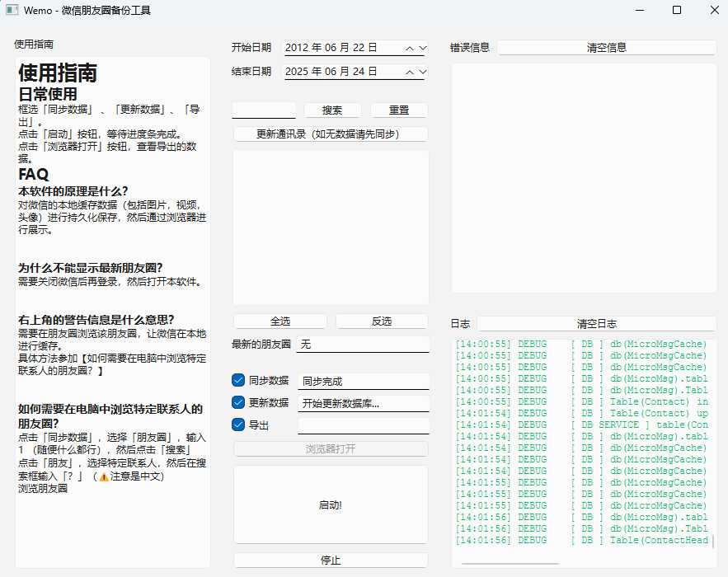Click up arrow on 开始日期 date field
The image size is (728, 577).
point(410,49)
